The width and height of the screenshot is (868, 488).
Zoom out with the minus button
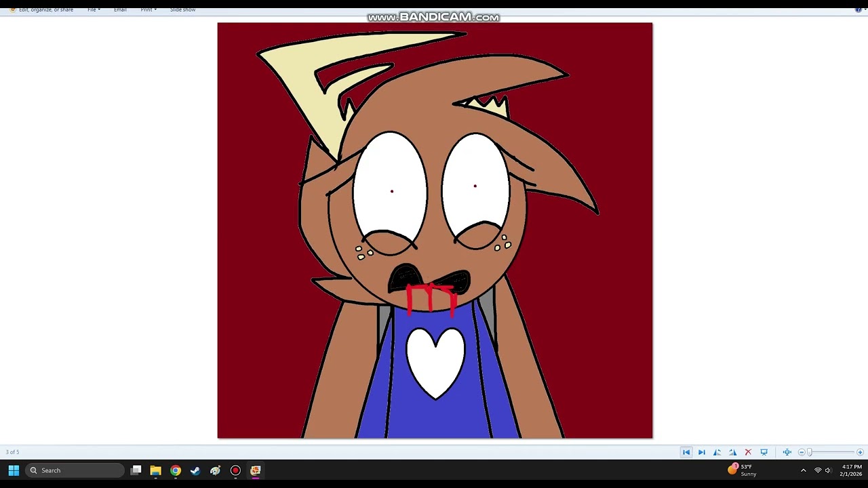802,452
